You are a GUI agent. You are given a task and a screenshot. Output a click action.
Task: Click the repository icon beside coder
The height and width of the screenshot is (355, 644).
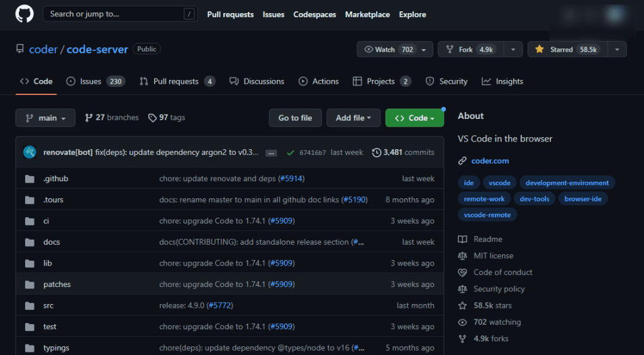point(19,49)
